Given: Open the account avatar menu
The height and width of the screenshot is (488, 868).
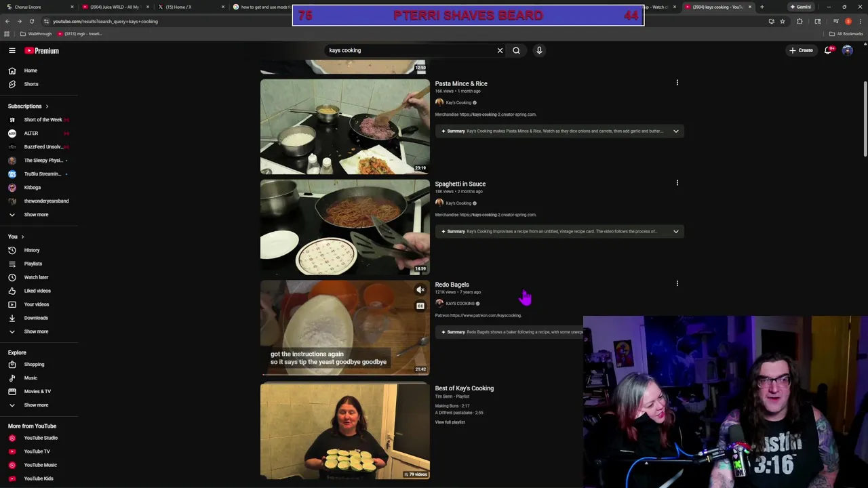Looking at the screenshot, I should (847, 50).
